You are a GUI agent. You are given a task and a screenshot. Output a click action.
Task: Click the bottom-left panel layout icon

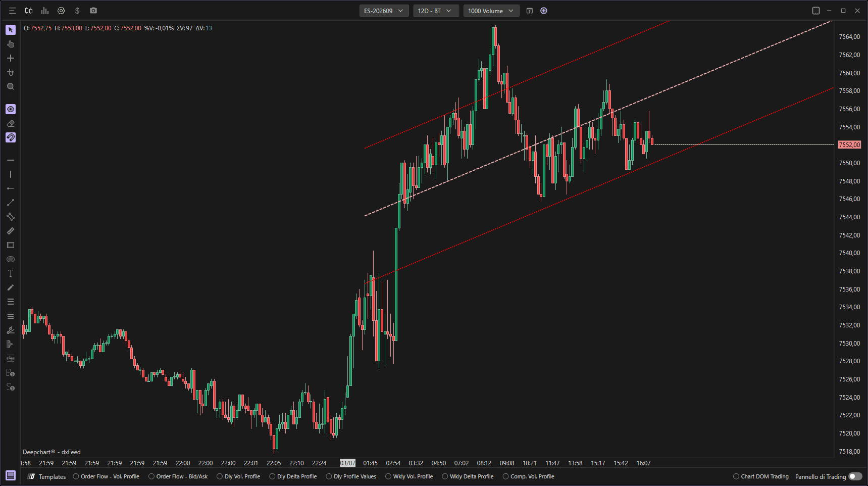[11, 475]
